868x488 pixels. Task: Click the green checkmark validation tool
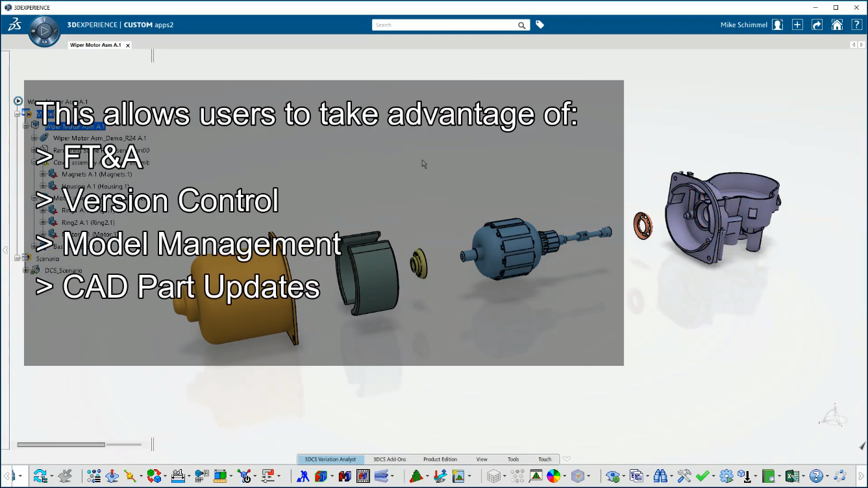702,476
